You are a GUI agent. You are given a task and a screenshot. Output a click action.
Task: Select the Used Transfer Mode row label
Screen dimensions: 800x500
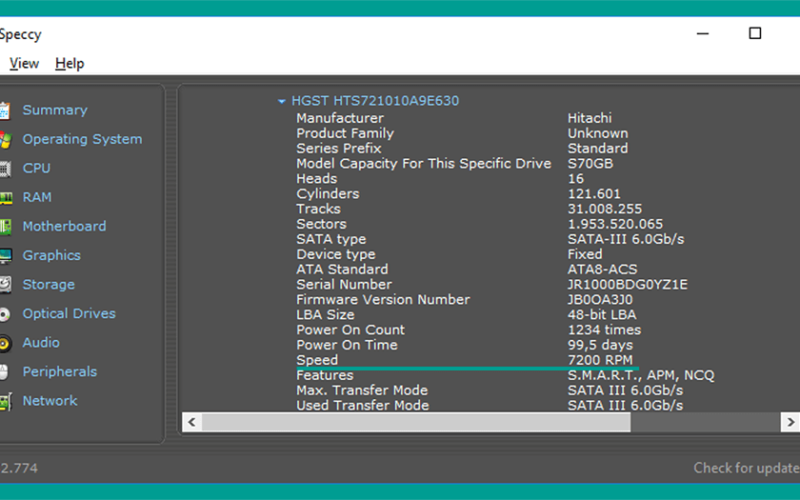[362, 406]
